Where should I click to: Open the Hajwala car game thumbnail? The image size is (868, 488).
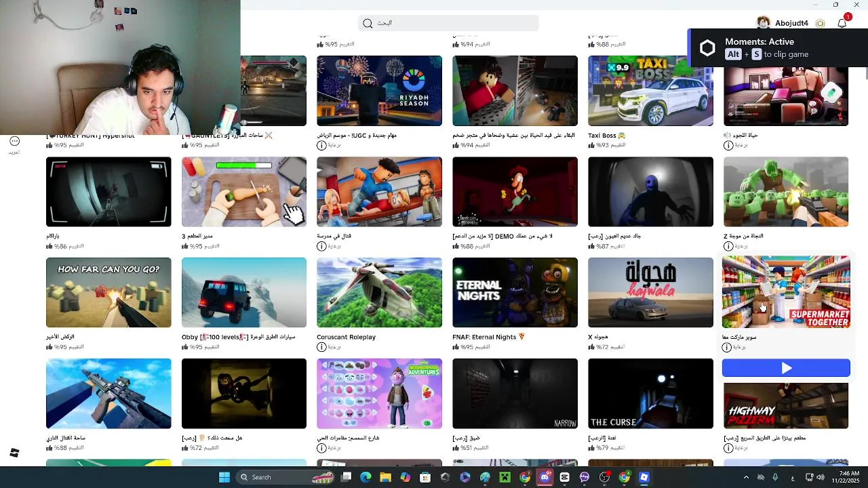[650, 293]
